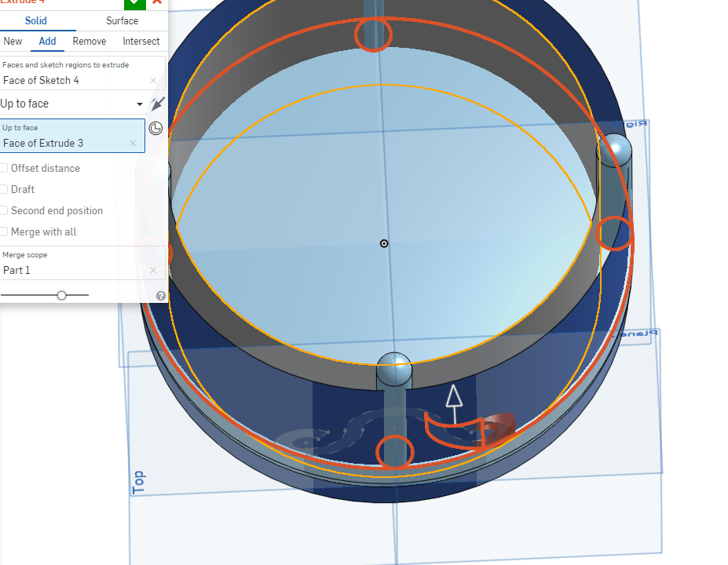Image resolution: width=728 pixels, height=565 pixels.
Task: Remove Part 1 from merge scope
Action: coord(153,271)
